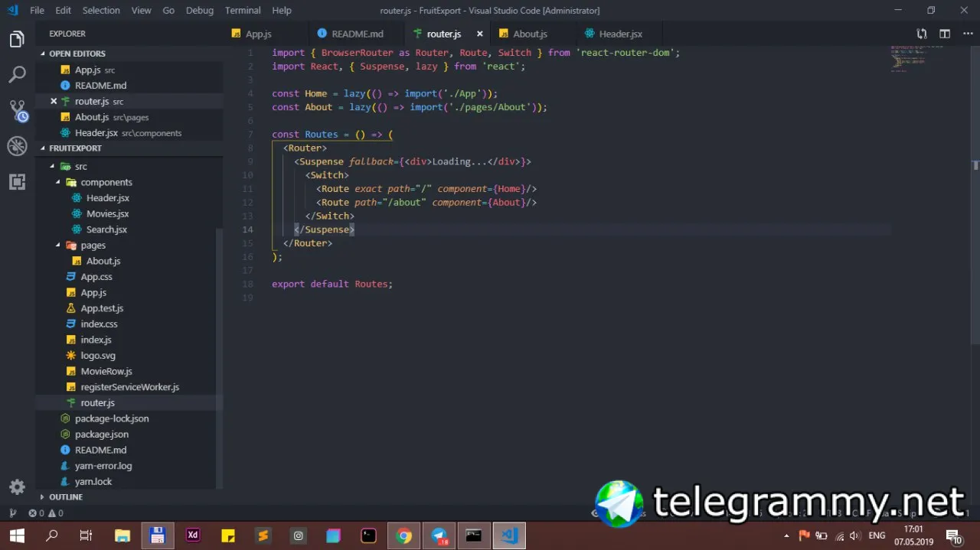Split the editor to the right
Image resolution: width=980 pixels, height=550 pixels.
tap(945, 34)
